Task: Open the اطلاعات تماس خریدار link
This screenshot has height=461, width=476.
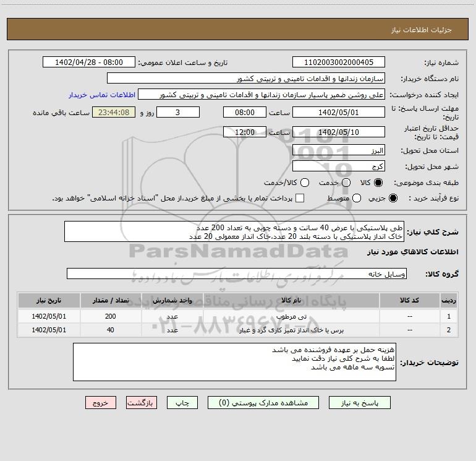Action: (102, 95)
